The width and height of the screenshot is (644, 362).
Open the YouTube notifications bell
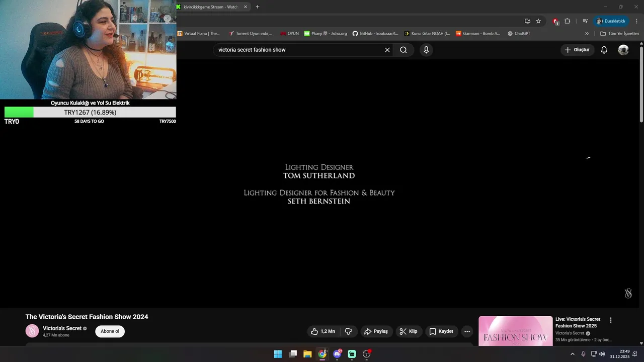pyautogui.click(x=604, y=50)
